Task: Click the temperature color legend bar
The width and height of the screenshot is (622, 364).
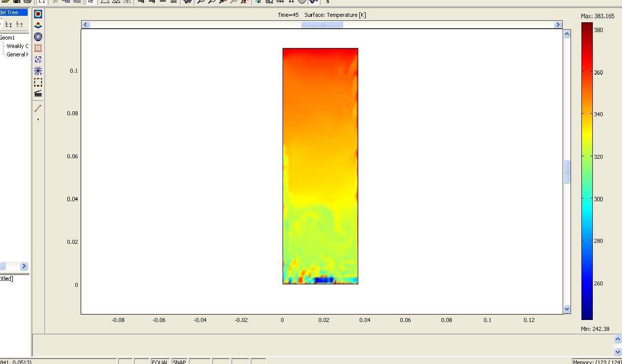Action: click(587, 171)
